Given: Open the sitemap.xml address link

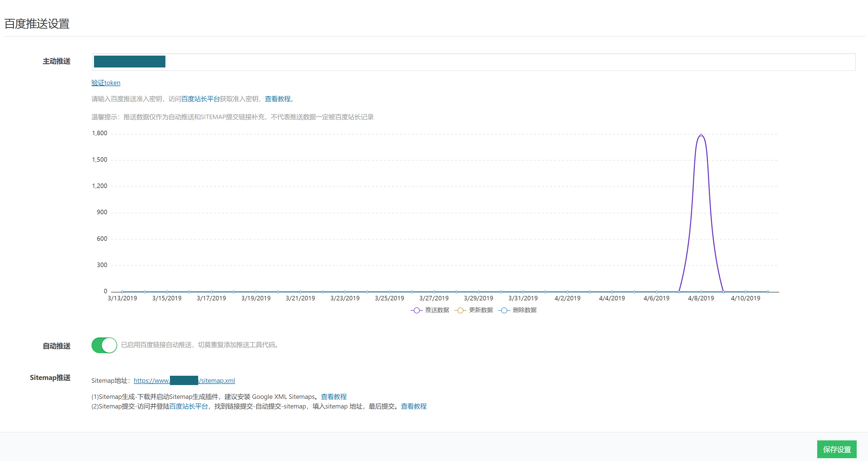Looking at the screenshot, I should 217,381.
